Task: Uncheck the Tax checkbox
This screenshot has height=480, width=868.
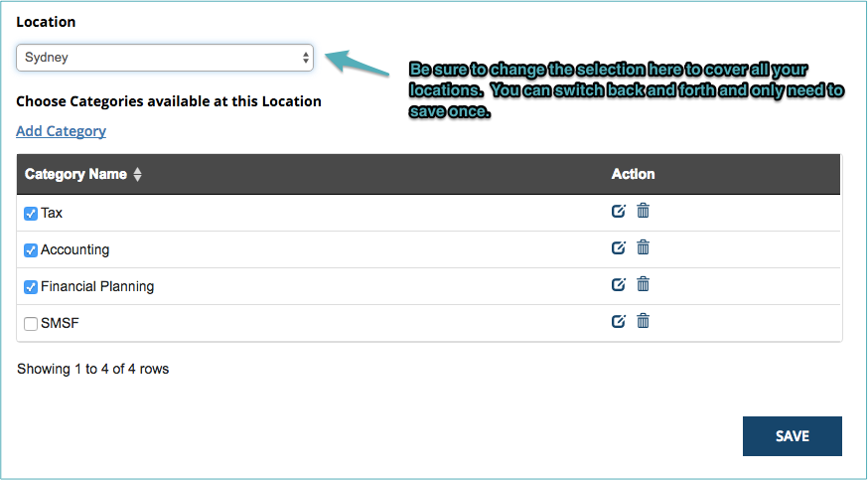Action: 31,214
